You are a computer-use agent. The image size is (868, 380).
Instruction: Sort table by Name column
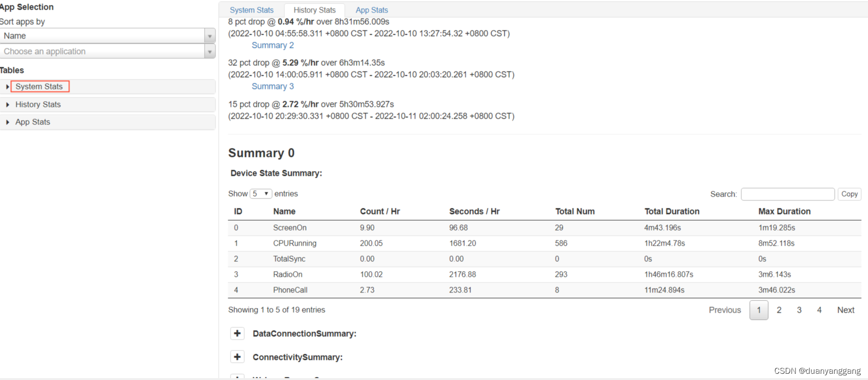[284, 211]
